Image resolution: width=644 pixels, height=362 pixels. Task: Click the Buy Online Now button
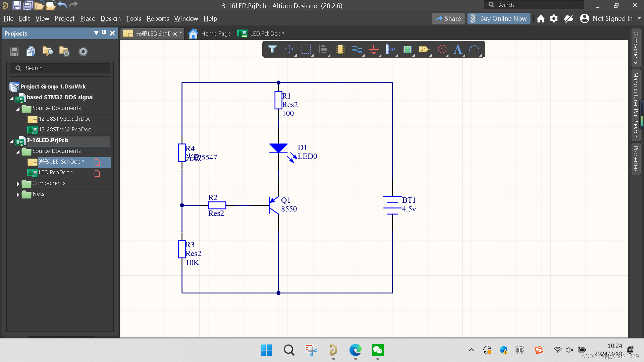tap(499, 19)
